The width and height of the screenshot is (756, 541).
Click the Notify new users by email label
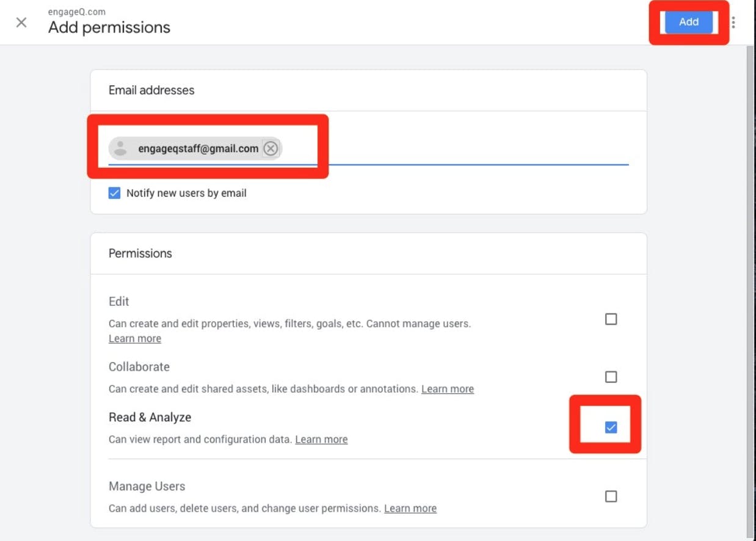pos(186,194)
